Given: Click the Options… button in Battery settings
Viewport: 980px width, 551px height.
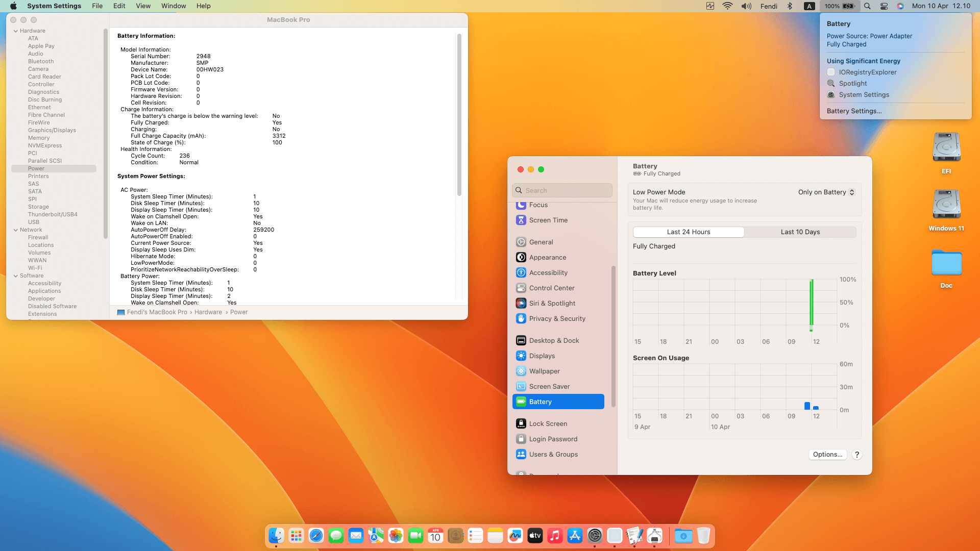Looking at the screenshot, I should pos(827,455).
